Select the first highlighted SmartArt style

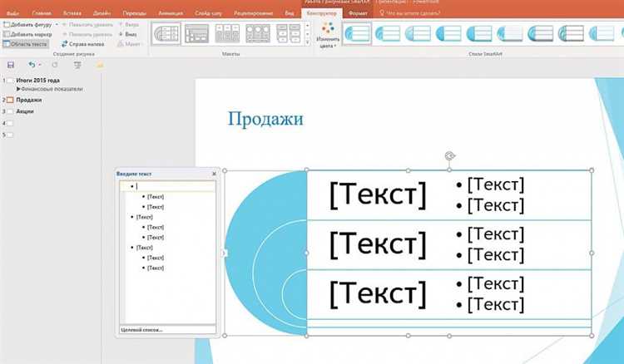[x=358, y=33]
